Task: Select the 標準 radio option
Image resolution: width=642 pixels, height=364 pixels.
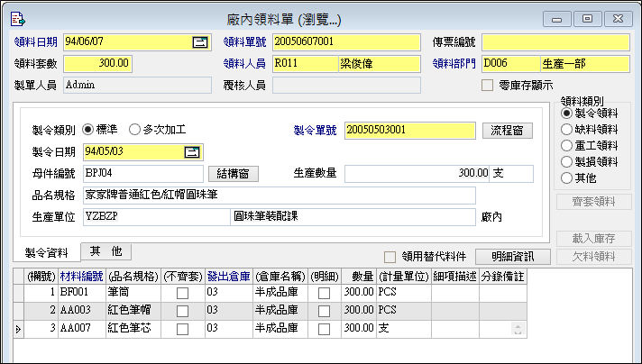Action: [x=88, y=130]
